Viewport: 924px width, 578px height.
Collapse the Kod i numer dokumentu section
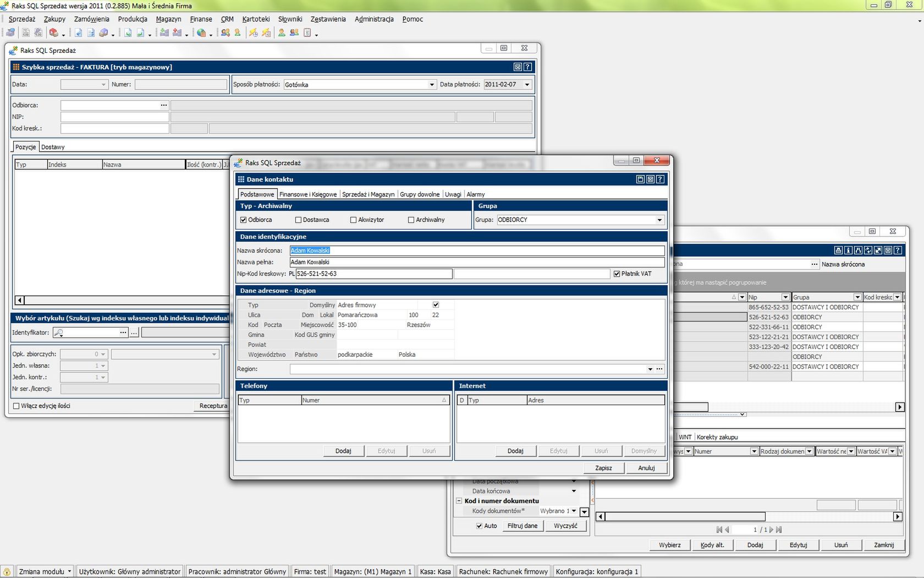[x=459, y=501]
